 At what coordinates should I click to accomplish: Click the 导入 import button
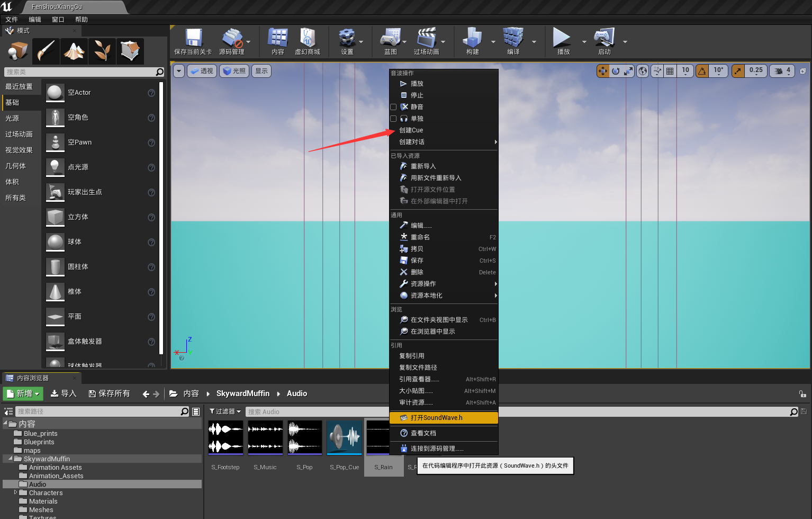[64, 393]
